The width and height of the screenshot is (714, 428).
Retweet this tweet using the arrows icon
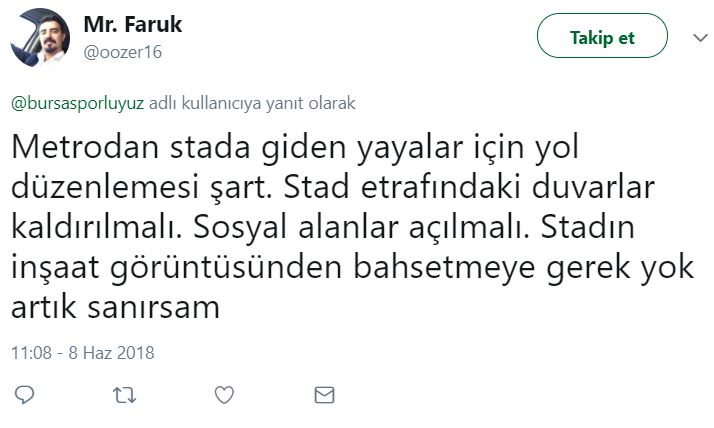coord(125,395)
